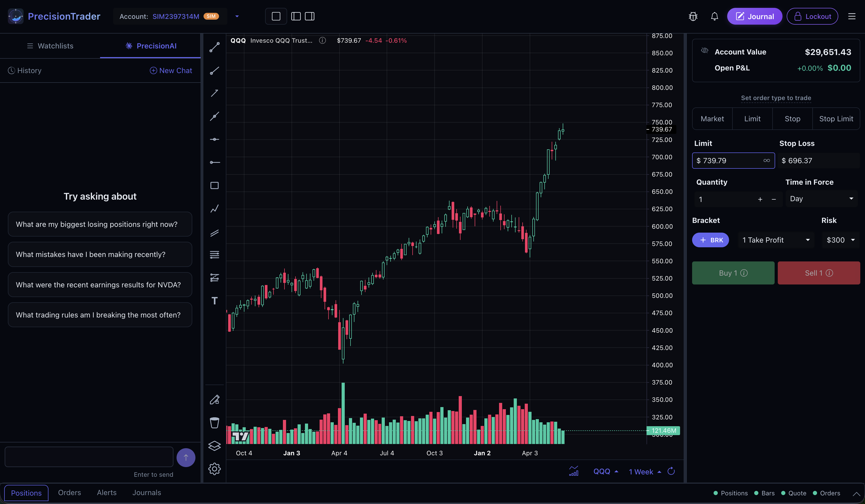Select the rectangle drawing tool

(215, 185)
